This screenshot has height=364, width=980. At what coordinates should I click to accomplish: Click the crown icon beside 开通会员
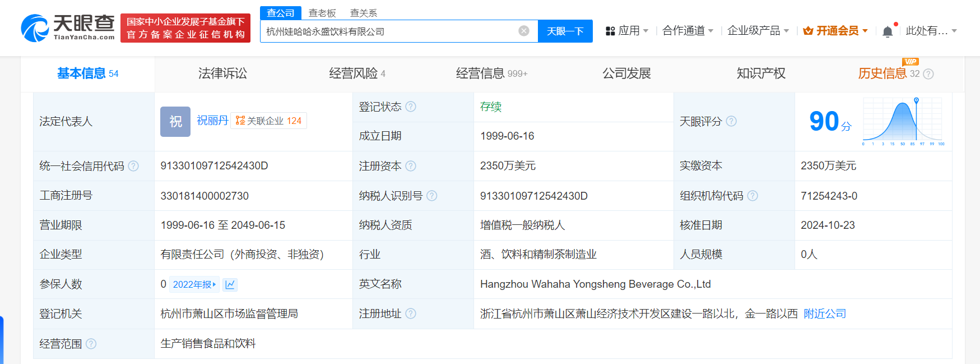click(x=808, y=31)
